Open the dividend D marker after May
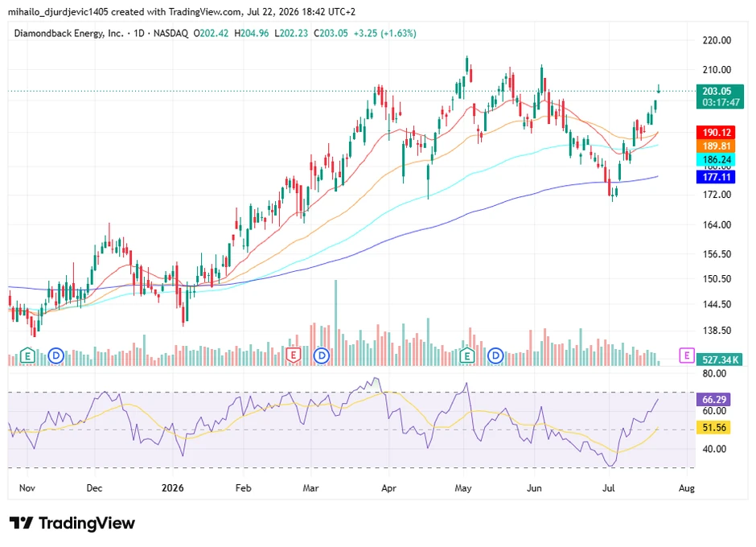 (495, 356)
